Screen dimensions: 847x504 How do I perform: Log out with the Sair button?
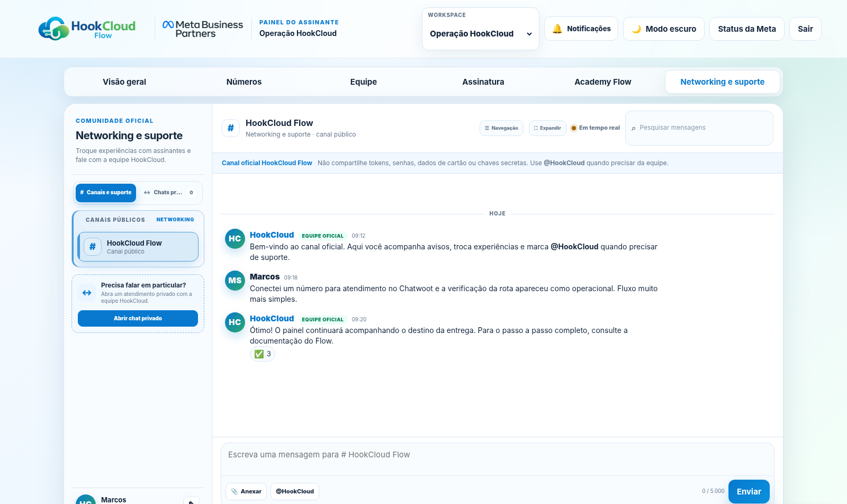click(805, 29)
